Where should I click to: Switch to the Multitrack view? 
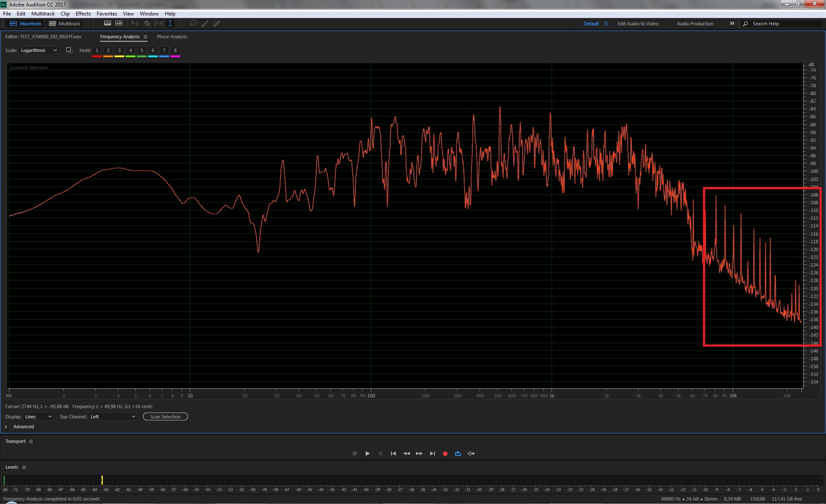(65, 24)
